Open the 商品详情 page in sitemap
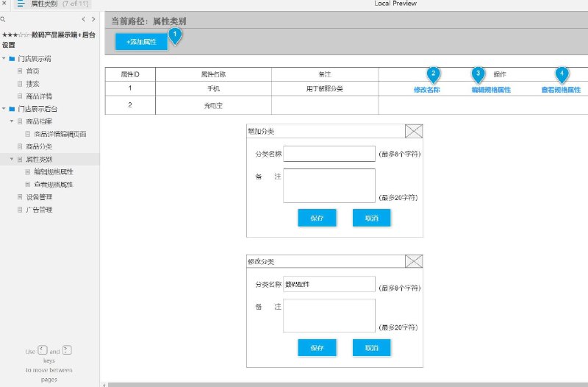 tap(39, 96)
